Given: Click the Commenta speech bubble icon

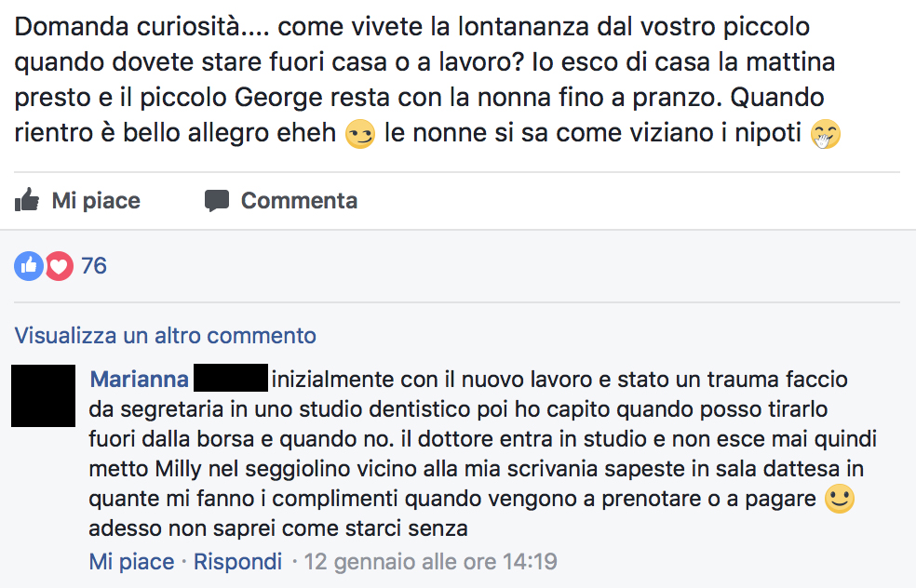Looking at the screenshot, I should [217, 201].
